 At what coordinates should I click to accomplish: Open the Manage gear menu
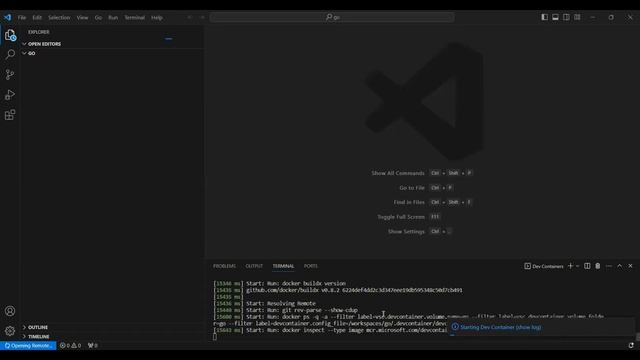(x=10, y=331)
